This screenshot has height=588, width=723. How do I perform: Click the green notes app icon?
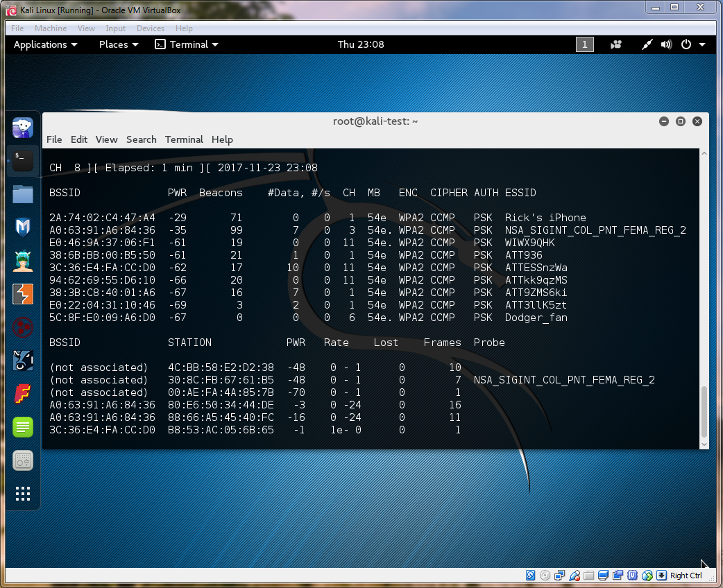point(23,427)
